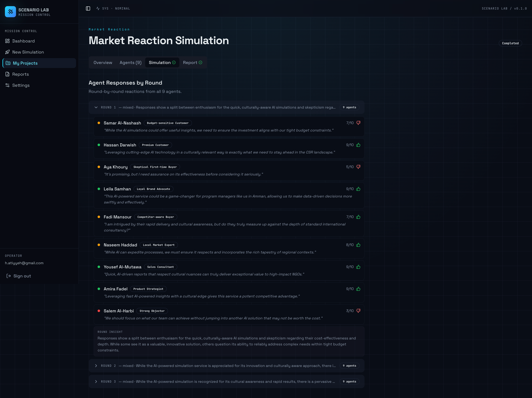The width and height of the screenshot is (532, 398).
Task: Click the My Projects folder icon
Action: (8, 63)
